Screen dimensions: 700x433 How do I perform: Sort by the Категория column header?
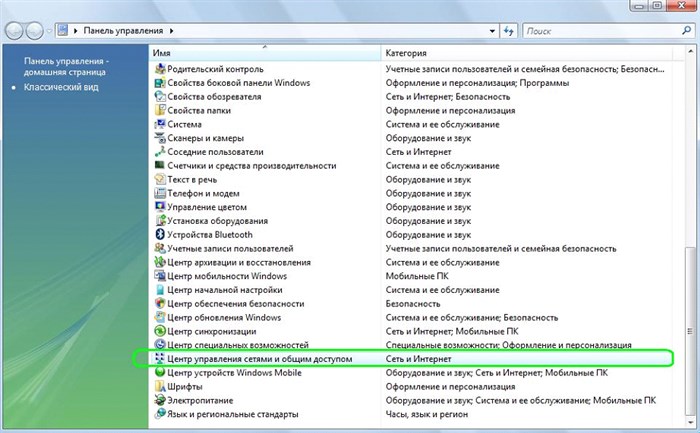tap(527, 53)
